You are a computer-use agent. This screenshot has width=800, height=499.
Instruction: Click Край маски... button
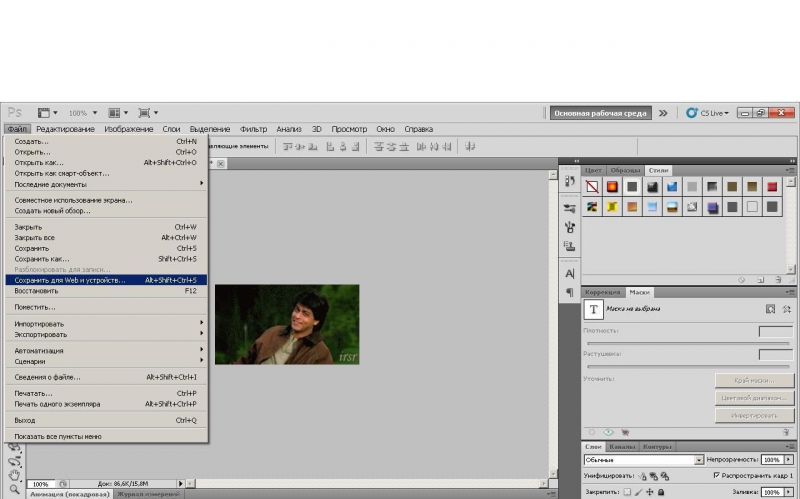(x=754, y=380)
